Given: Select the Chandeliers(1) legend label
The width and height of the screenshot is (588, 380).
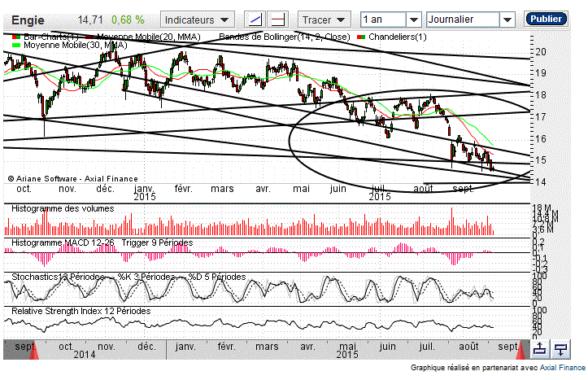Looking at the screenshot, I should (398, 37).
